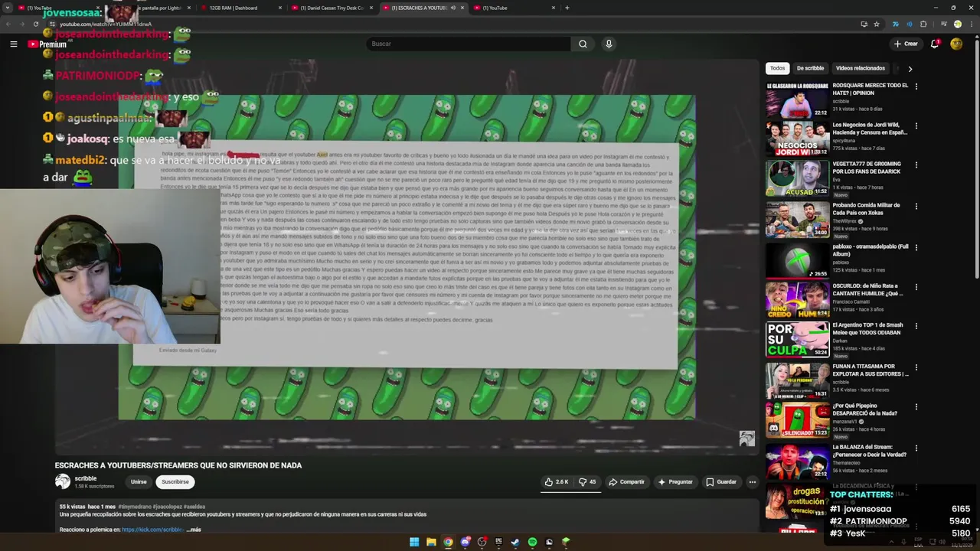Open the kick.com/scribble link in description

point(152,530)
